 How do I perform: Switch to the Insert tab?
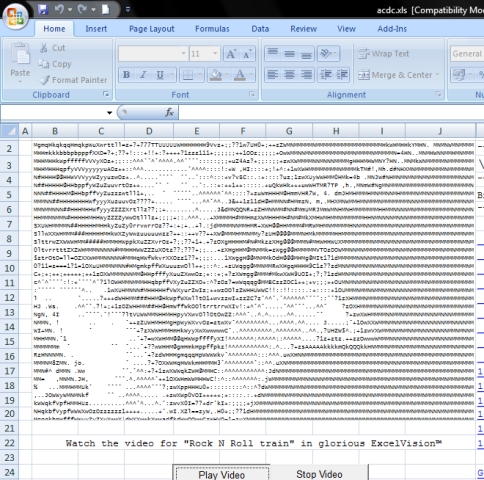click(x=96, y=29)
